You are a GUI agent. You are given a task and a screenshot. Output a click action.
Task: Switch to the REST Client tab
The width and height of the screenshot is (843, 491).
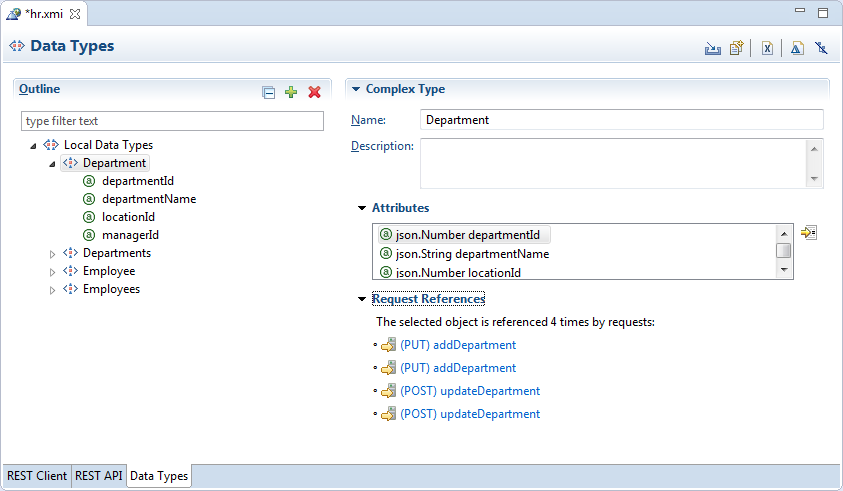[37, 476]
